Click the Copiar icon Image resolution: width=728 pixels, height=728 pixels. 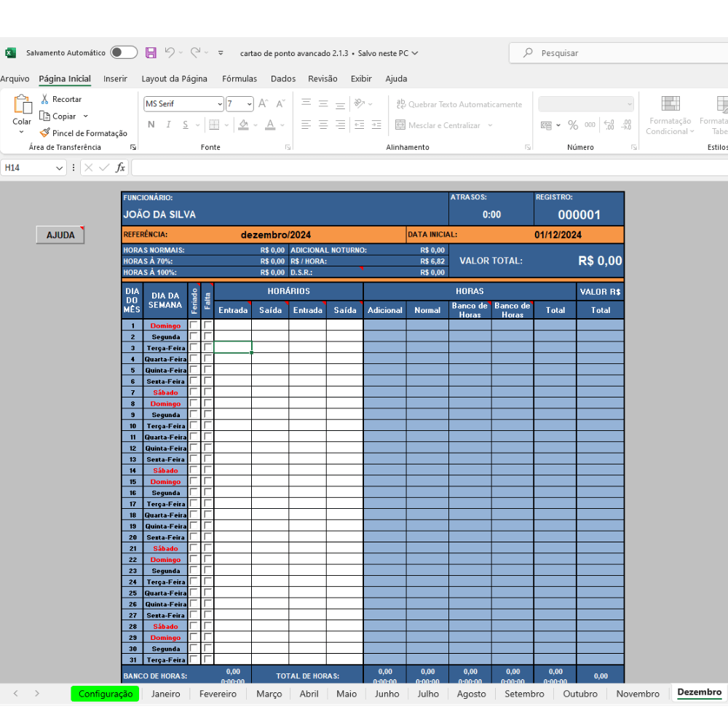point(44,116)
